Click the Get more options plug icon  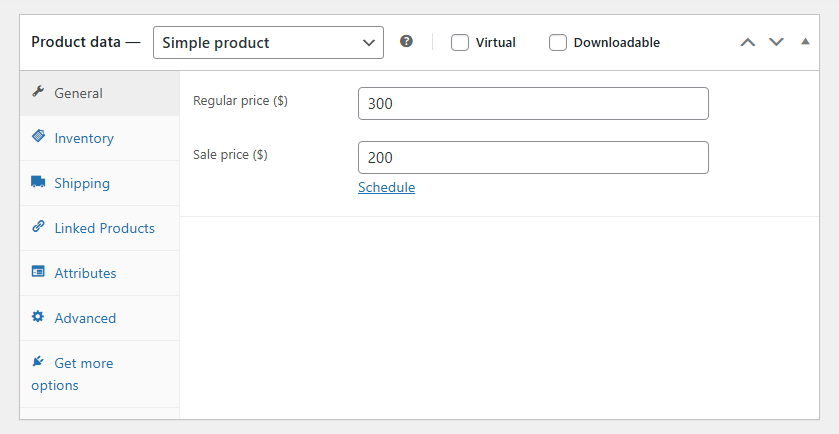point(38,362)
